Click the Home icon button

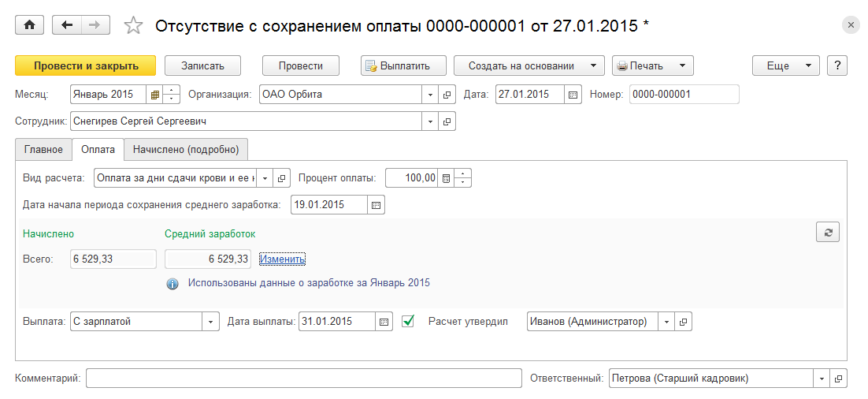pos(30,25)
